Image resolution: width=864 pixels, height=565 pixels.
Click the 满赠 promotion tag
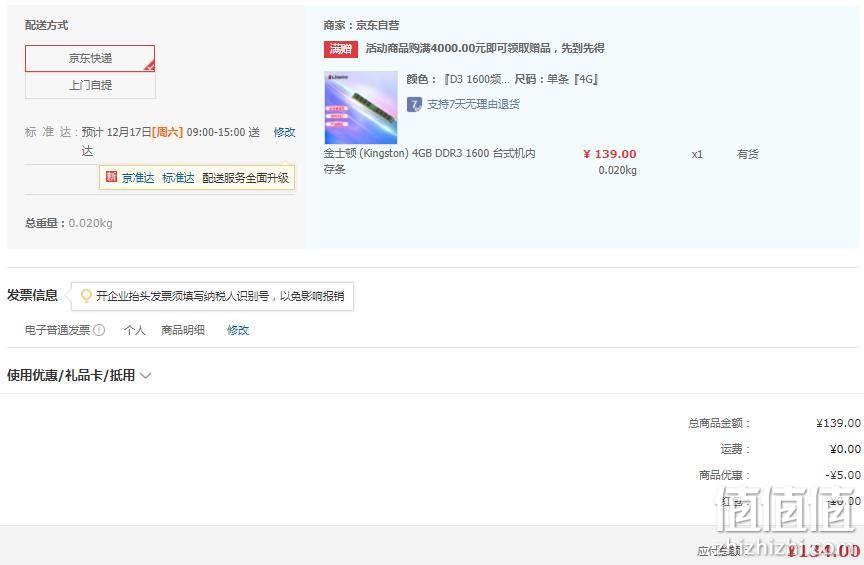coord(341,49)
